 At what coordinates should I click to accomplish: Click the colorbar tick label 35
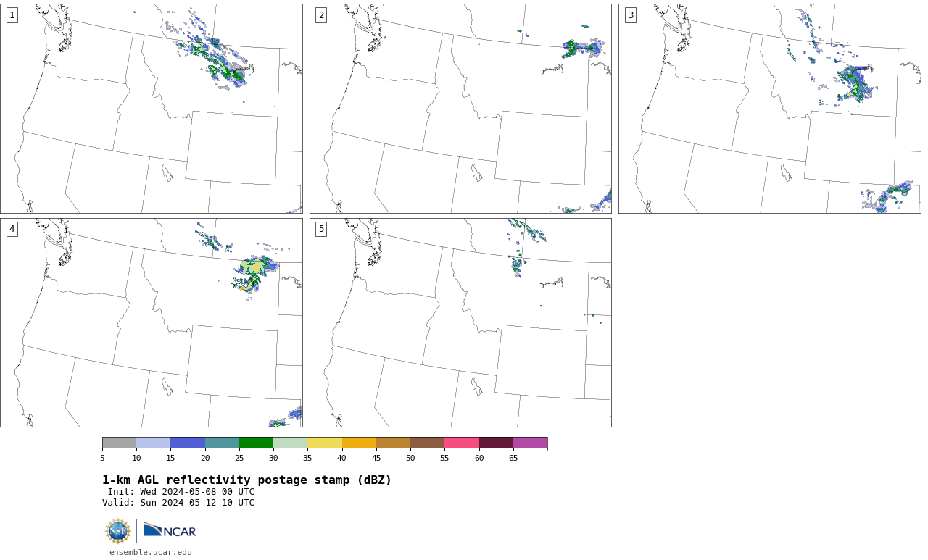pyautogui.click(x=307, y=458)
